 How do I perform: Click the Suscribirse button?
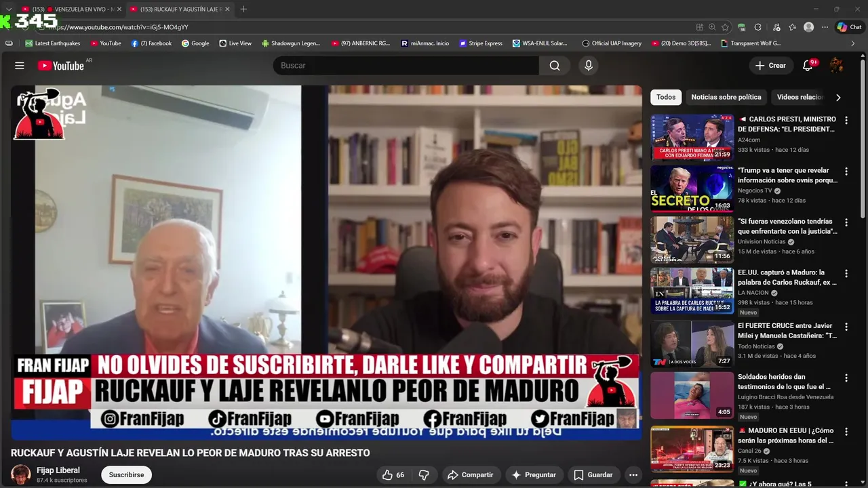click(126, 475)
